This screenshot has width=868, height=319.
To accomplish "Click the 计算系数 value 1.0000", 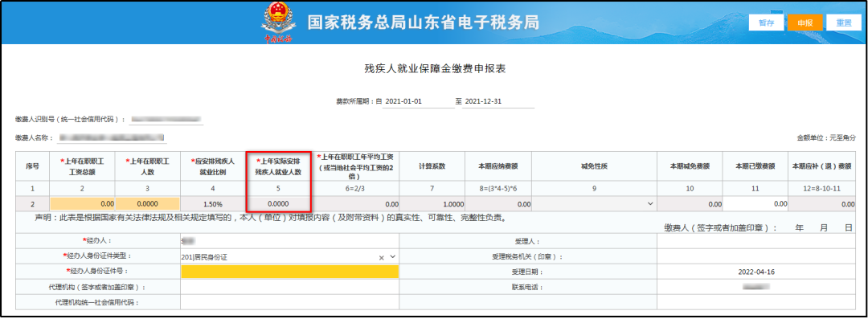I will [x=432, y=204].
